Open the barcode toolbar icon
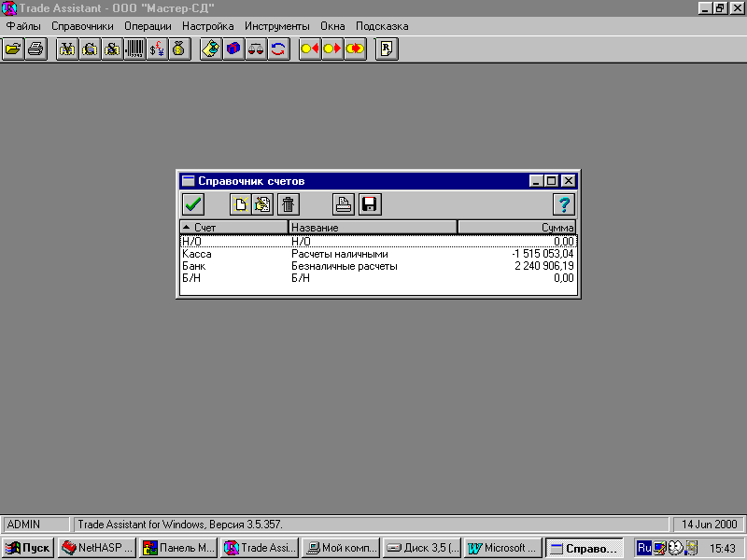This screenshot has height=560, width=747. [134, 49]
